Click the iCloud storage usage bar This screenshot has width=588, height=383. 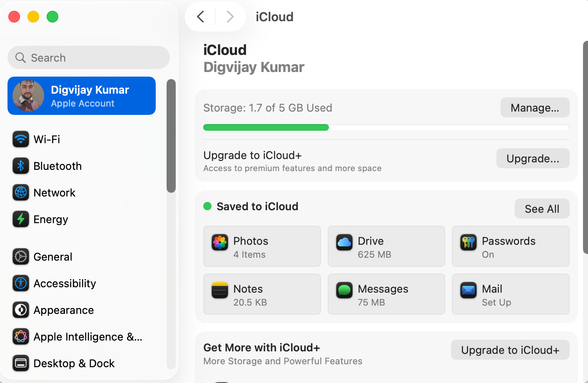[386, 127]
